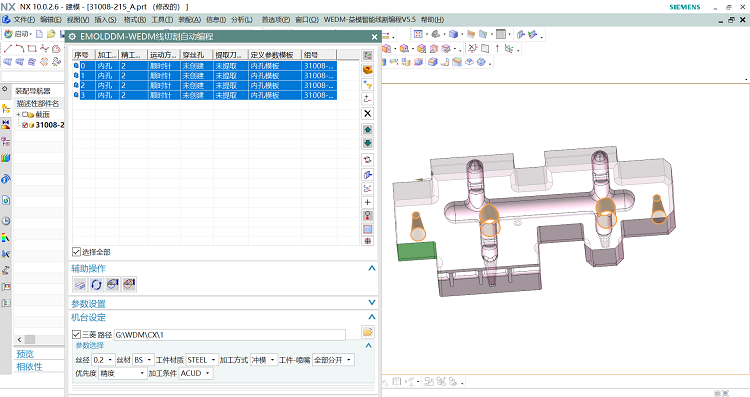
Task: Click the 预览 panel link
Action: tap(25, 354)
